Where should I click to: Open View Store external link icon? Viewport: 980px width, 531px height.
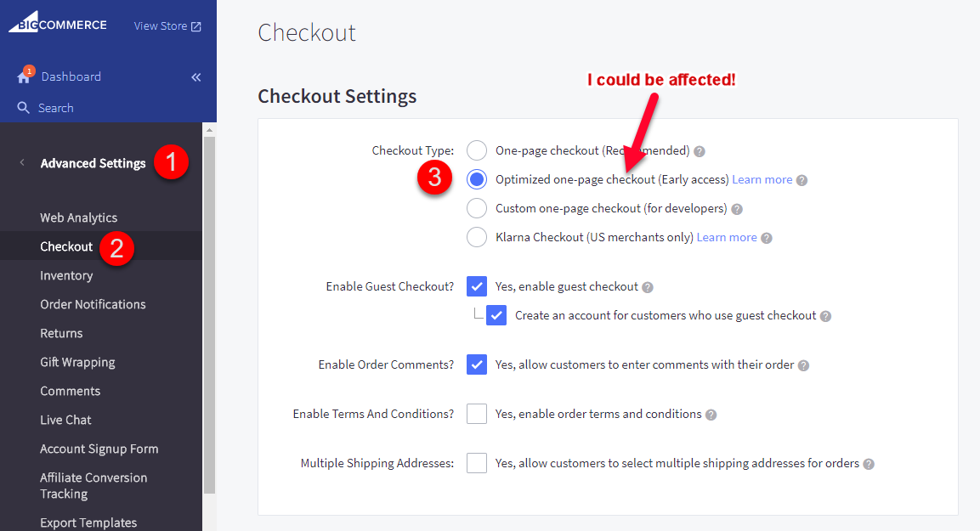tap(196, 26)
